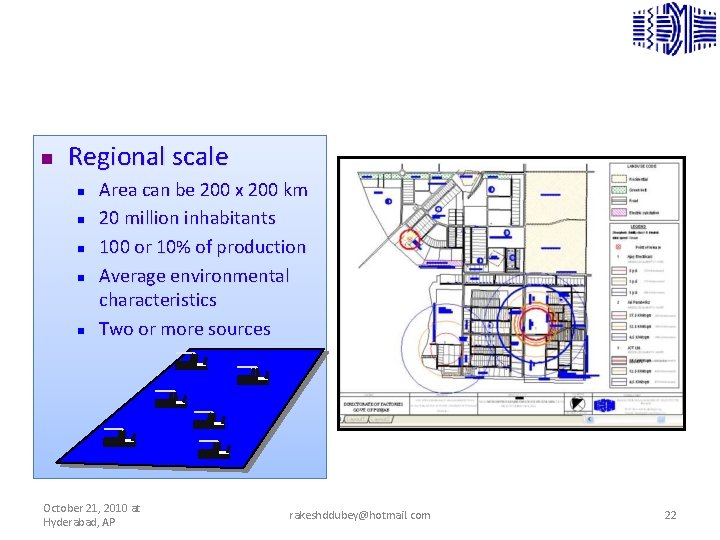The height and width of the screenshot is (540, 720).
Task: Click 'DIRECTORATE OF FACTORIES' text in map title block
Action: 373,404
